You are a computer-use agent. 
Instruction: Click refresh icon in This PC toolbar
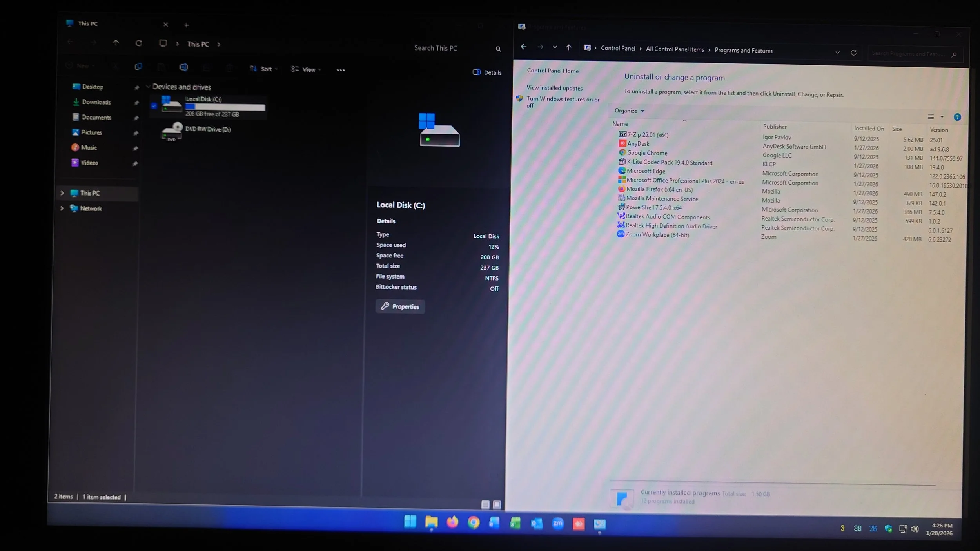pyautogui.click(x=139, y=43)
